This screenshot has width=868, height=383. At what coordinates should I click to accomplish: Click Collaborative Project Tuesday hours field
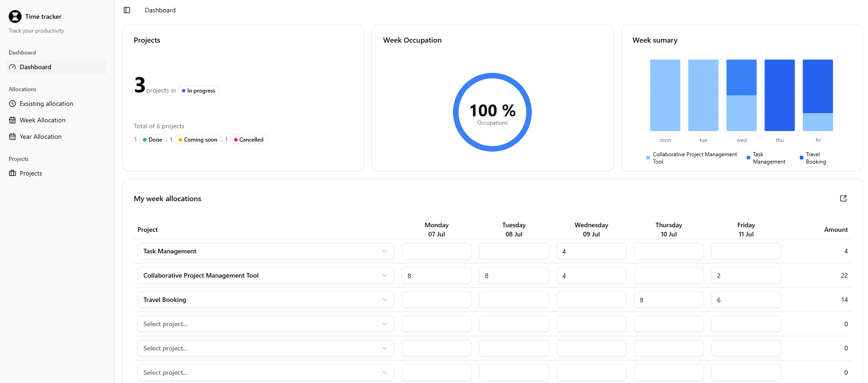[x=514, y=275]
